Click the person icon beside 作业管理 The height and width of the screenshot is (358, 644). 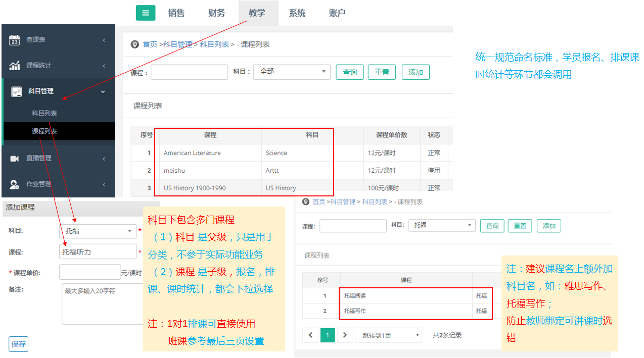[15, 184]
